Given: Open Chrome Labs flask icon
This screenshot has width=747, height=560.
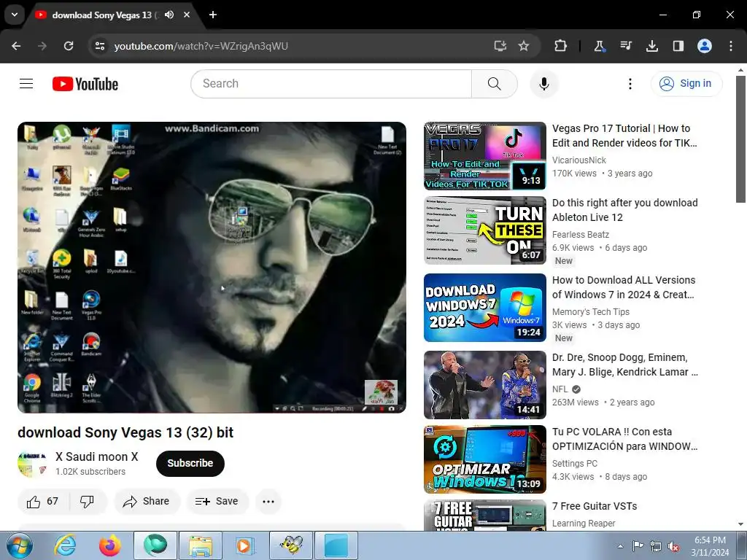Looking at the screenshot, I should click(x=599, y=46).
